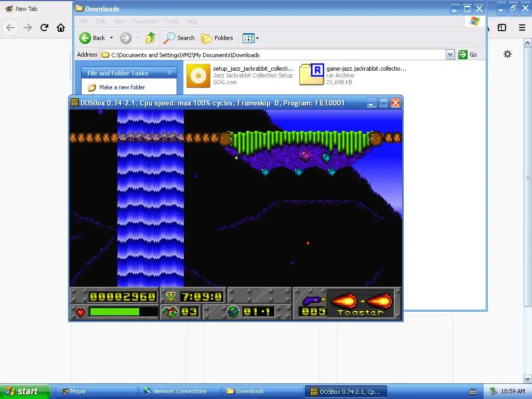This screenshot has height=399, width=532.
Task: Click the Back arrow in Downloads window
Action: coord(85,38)
